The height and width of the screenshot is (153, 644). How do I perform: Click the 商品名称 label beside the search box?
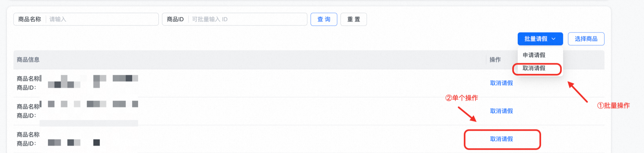coord(29,19)
